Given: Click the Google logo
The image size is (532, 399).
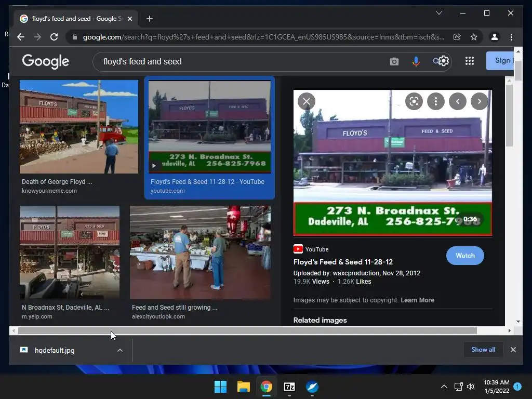Looking at the screenshot, I should 46,61.
